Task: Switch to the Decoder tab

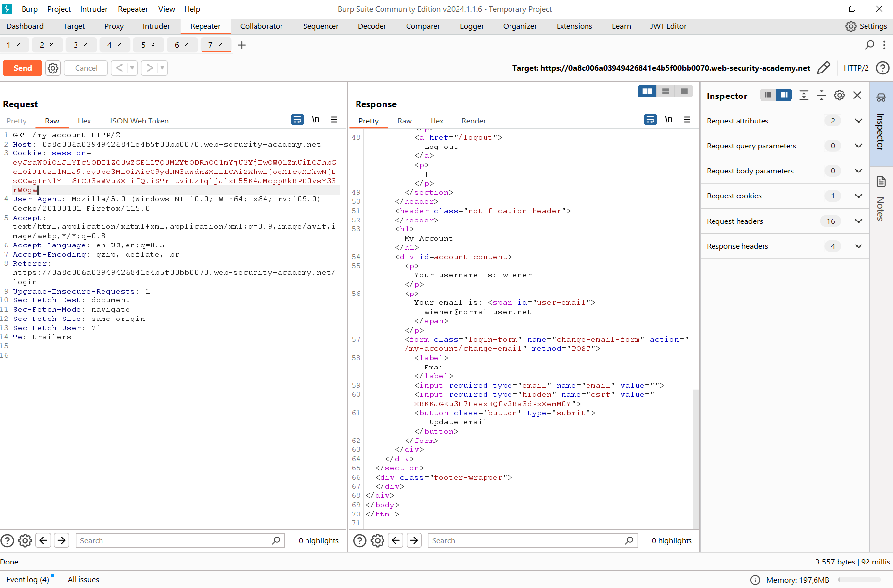Action: [372, 26]
